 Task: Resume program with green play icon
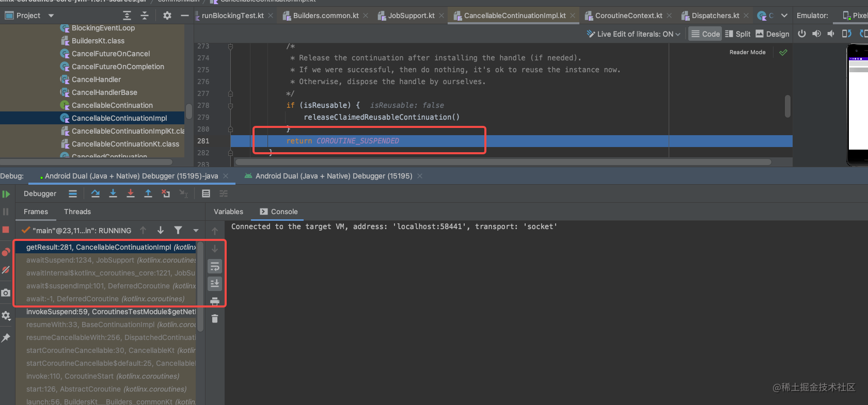click(6, 194)
